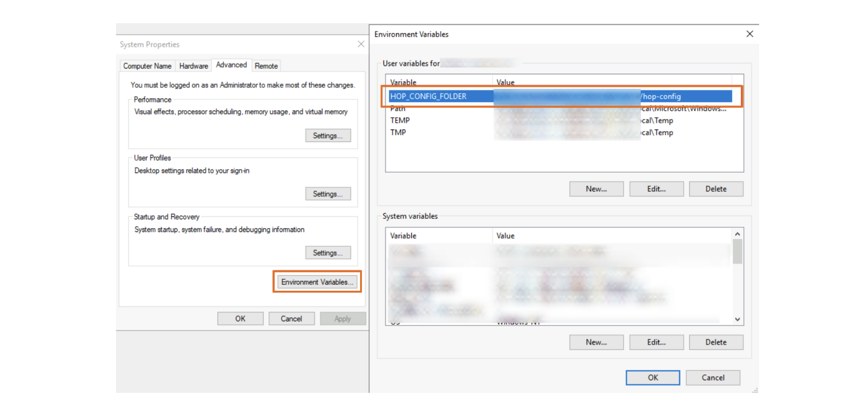Open the Hardware tab
This screenshot has width=868, height=416.
click(x=193, y=66)
